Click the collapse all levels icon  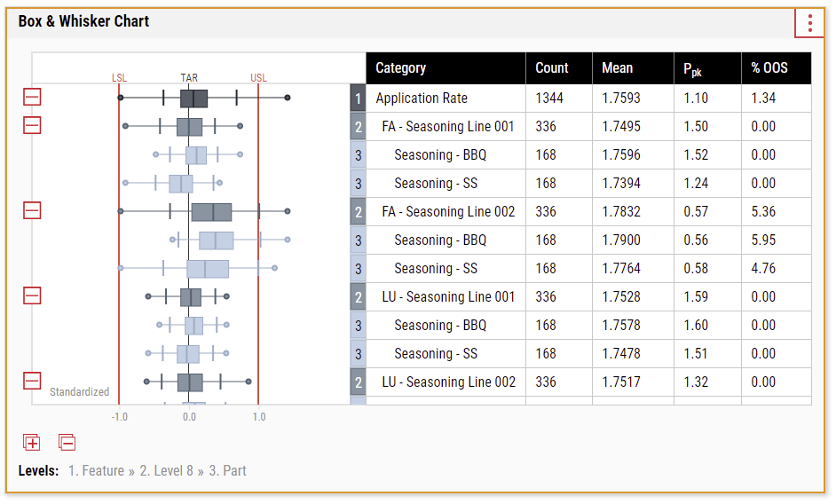pos(67,442)
